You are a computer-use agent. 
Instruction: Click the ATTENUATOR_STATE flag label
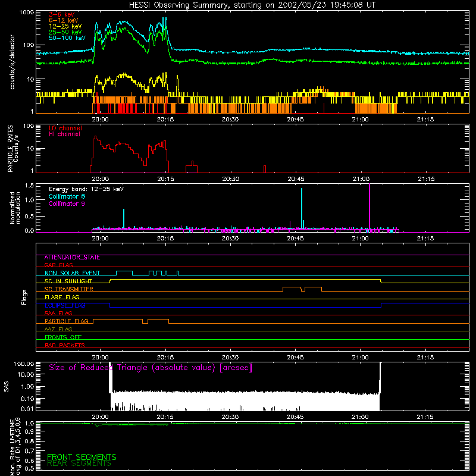coord(72,258)
